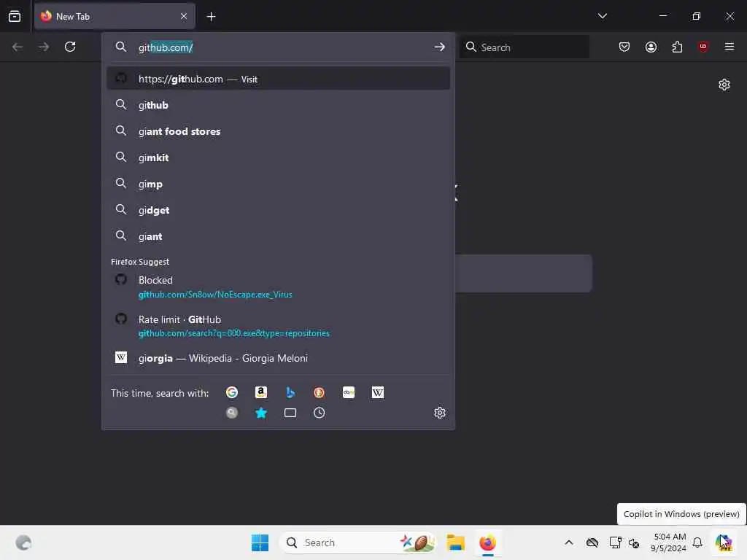Go back one page
The height and width of the screenshot is (560, 747).
tap(18, 47)
